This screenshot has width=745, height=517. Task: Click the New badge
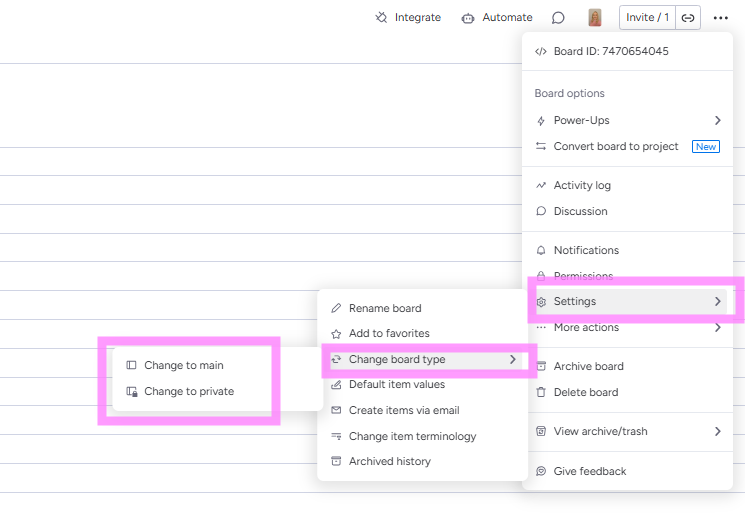tap(706, 147)
